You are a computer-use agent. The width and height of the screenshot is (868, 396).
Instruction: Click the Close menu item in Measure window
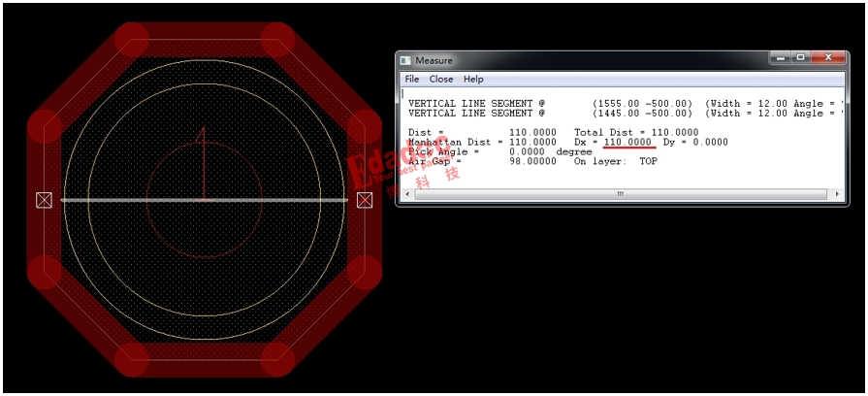coord(441,80)
